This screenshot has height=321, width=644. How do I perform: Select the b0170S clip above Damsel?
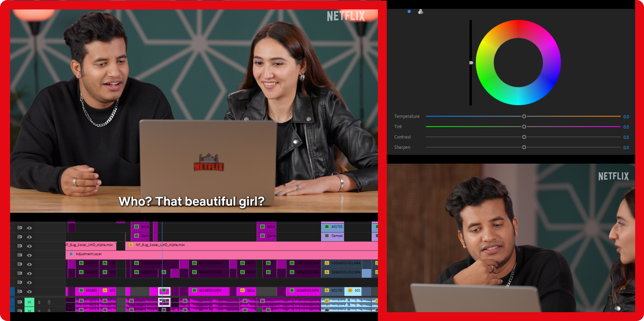point(333,228)
